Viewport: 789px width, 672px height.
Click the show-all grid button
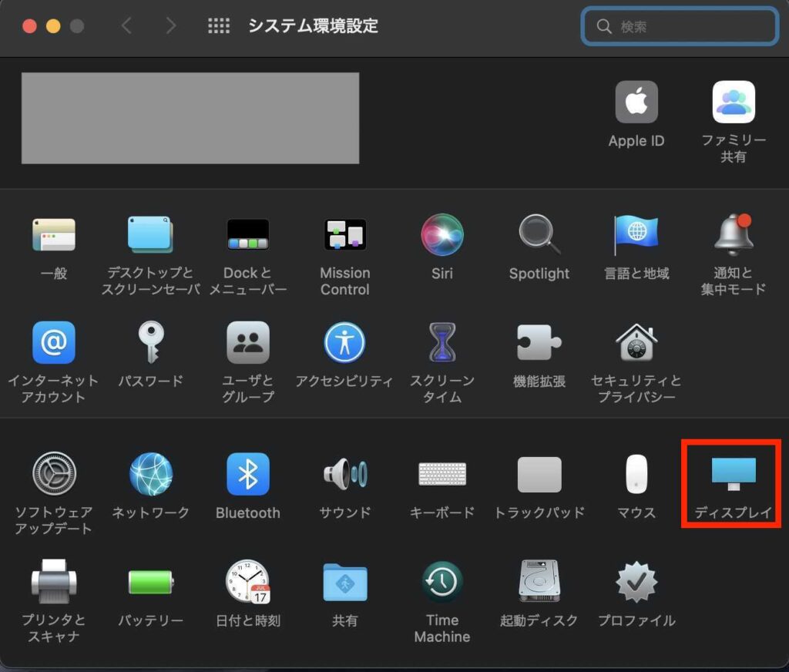pos(218,25)
